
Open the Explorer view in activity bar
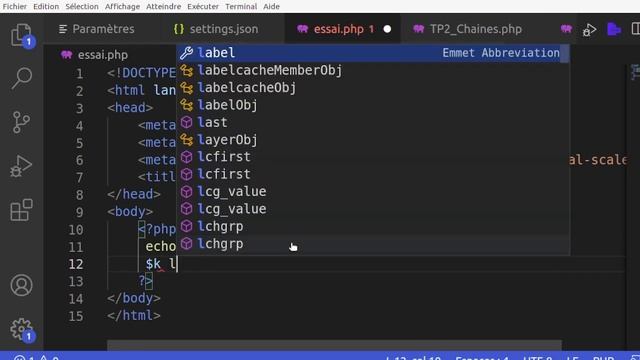(21, 35)
